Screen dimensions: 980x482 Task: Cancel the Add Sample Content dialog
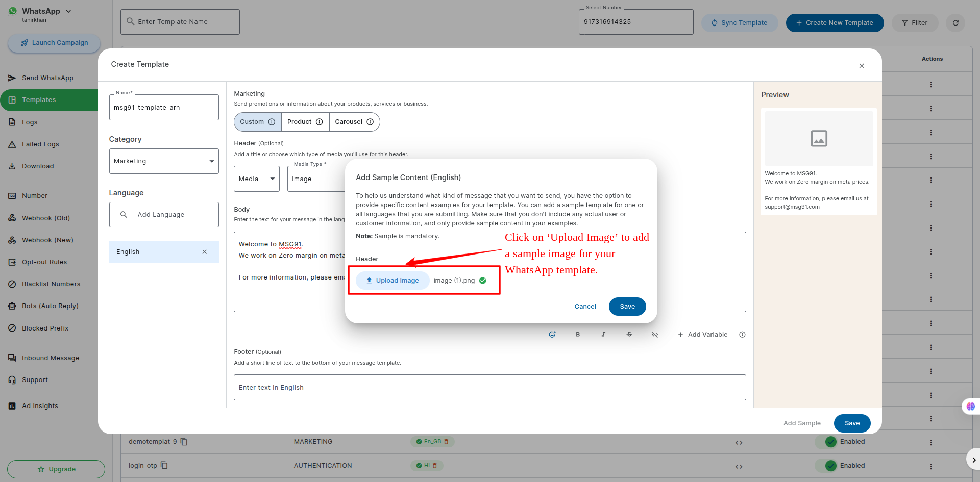pos(585,307)
